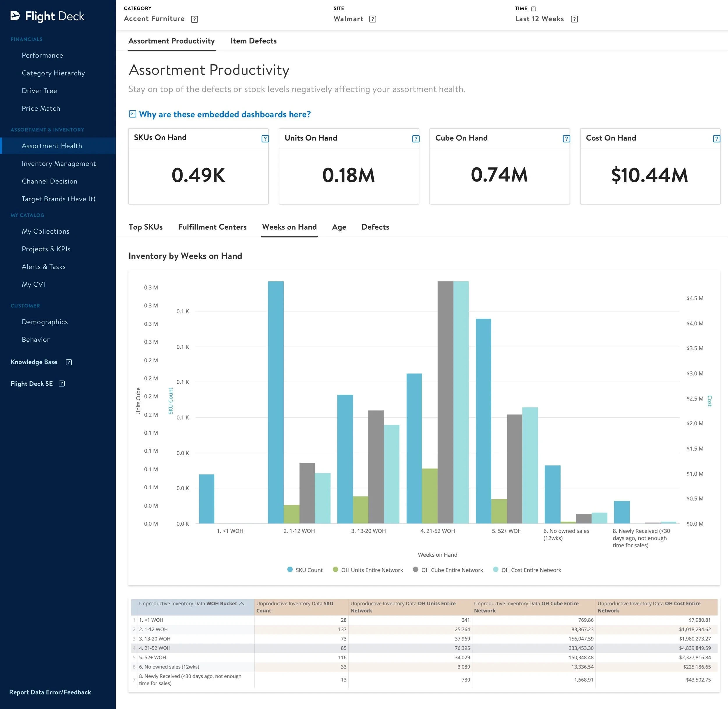
Task: Open the Knowledge Base help icon
Action: point(69,362)
